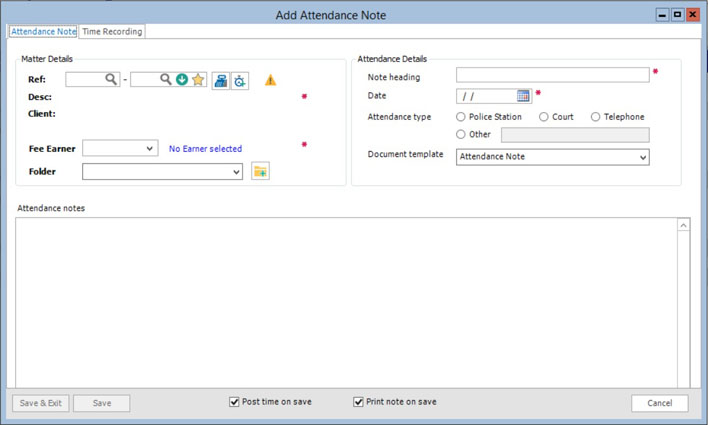Switch to the Time Recording tab
The image size is (708, 425).
[112, 32]
